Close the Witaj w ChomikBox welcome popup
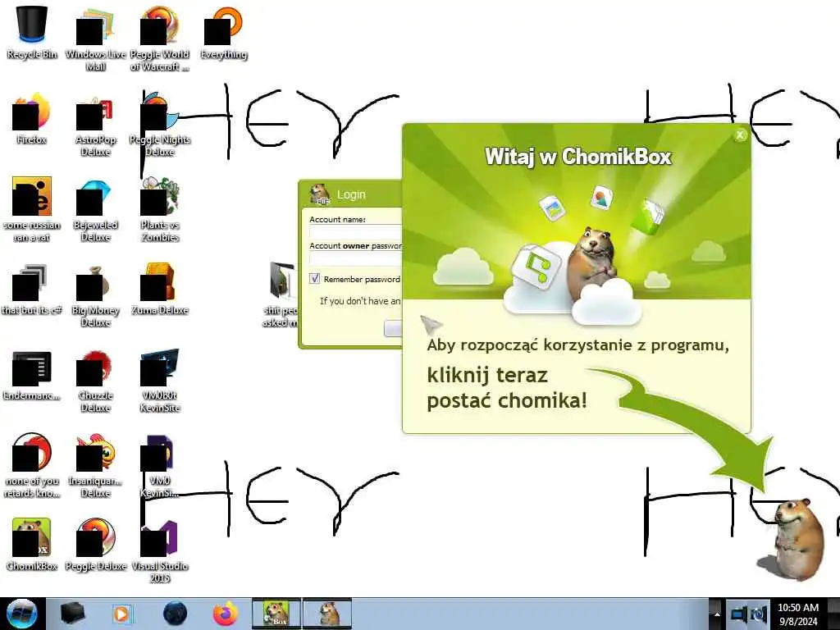Image resolution: width=840 pixels, height=630 pixels. 740,135
